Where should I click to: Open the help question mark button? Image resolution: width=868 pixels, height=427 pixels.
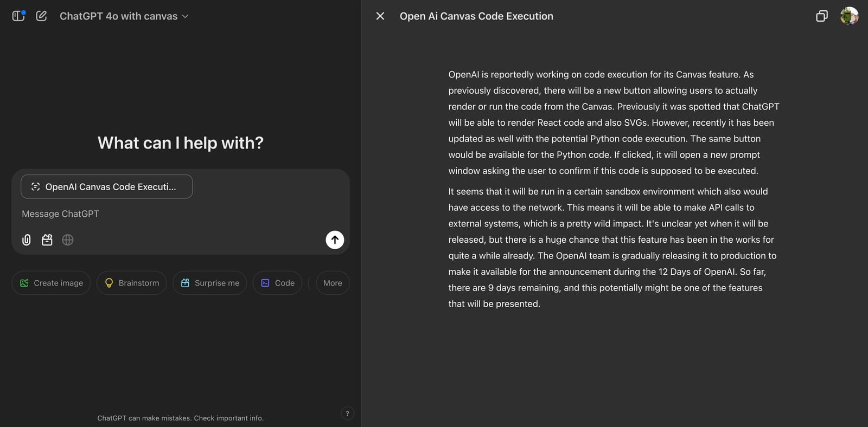coord(347,413)
